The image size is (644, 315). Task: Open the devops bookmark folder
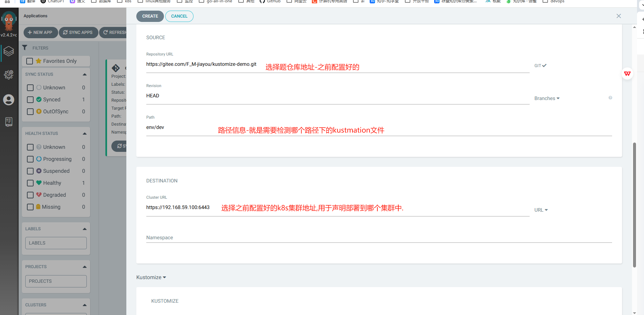point(554,1)
